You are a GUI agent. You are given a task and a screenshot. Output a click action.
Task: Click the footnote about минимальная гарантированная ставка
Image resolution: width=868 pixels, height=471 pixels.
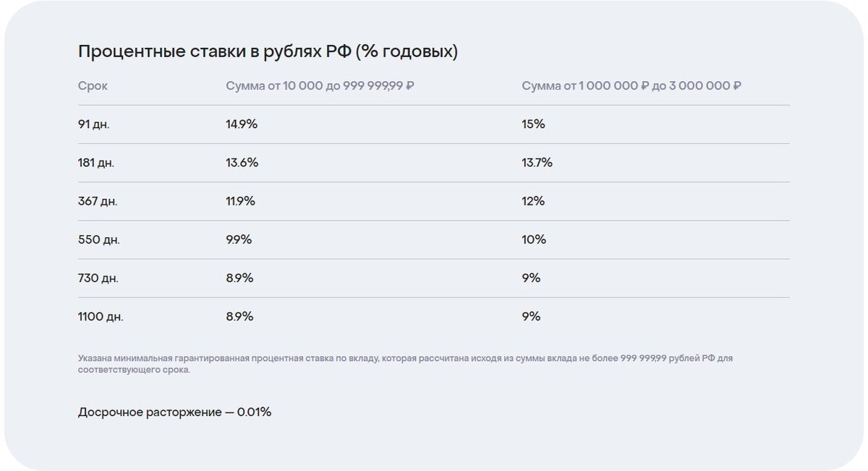click(405, 364)
